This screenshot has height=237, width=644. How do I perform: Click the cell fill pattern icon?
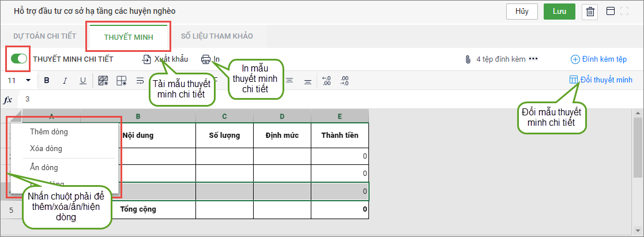(x=103, y=80)
